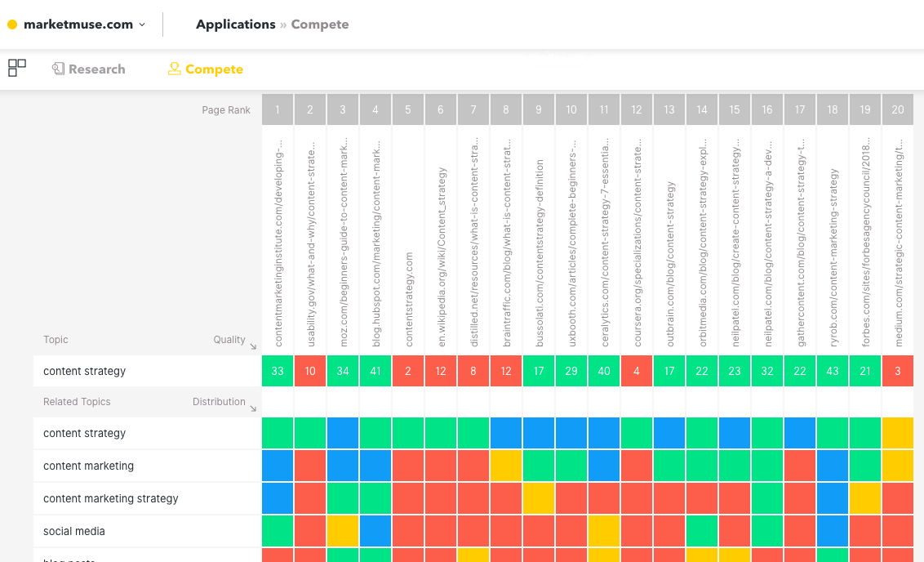Click the Page Rank label
924x562 pixels.
226,110
